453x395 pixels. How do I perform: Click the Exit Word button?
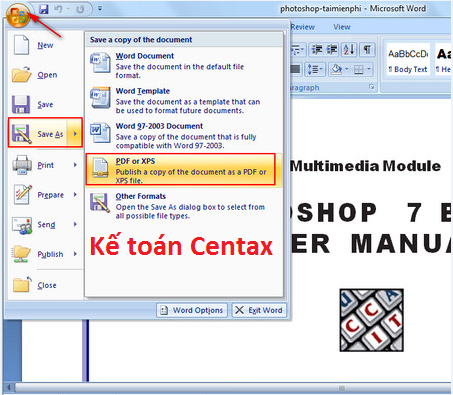(x=259, y=310)
